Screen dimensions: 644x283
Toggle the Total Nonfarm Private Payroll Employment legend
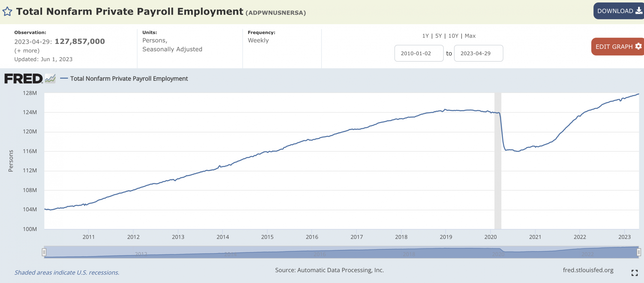[124, 78]
